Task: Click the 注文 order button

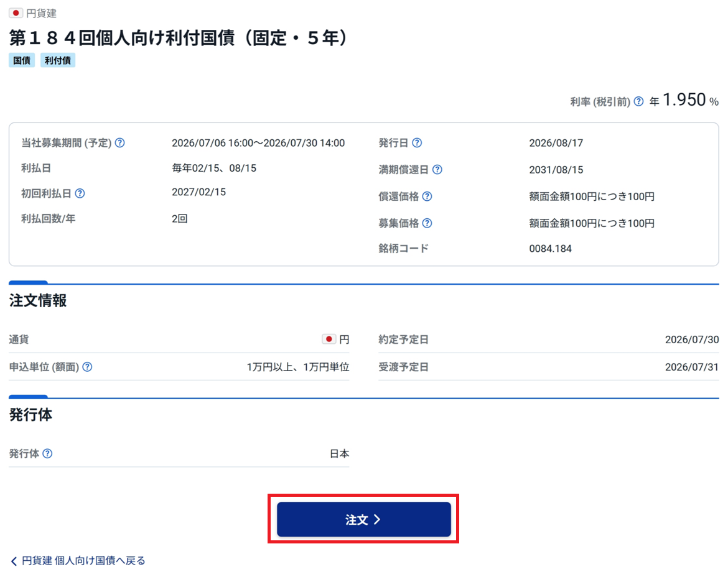Action: click(x=363, y=519)
